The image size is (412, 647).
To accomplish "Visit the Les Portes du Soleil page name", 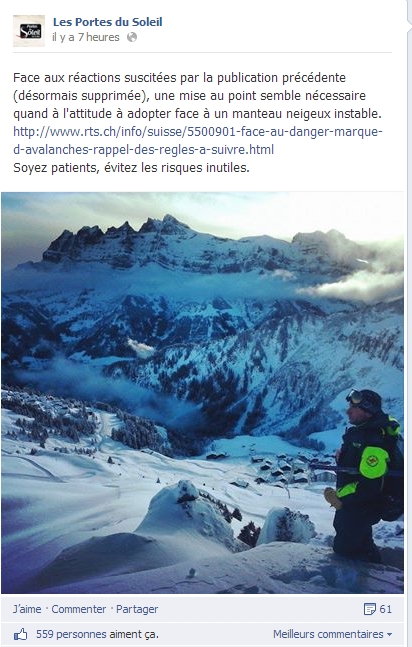I will [x=107, y=22].
